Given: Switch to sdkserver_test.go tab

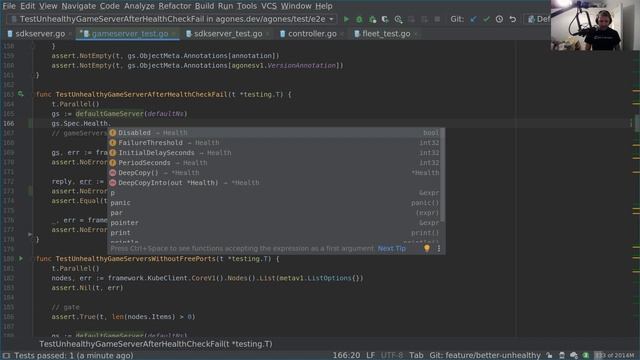Looking at the screenshot, I should coord(228,34).
